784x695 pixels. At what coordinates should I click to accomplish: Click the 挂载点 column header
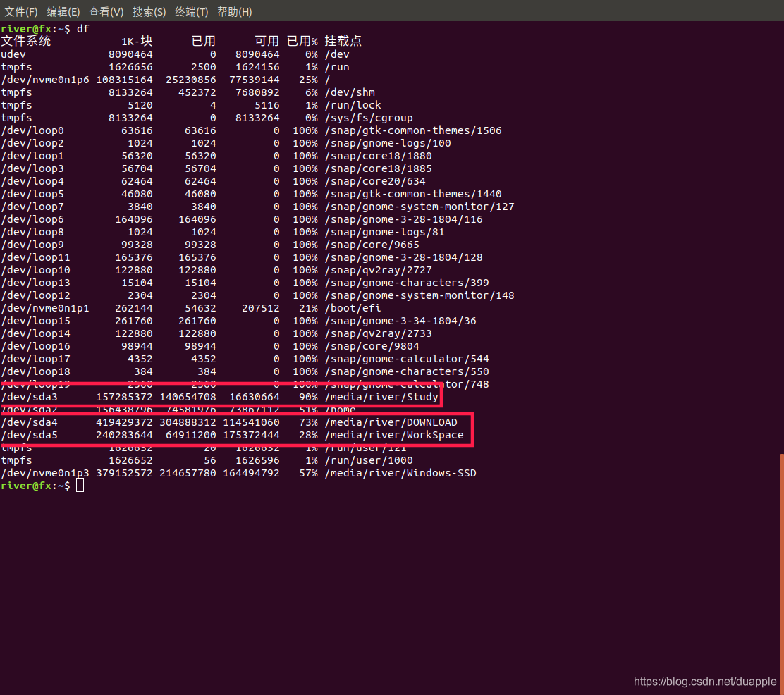(343, 41)
